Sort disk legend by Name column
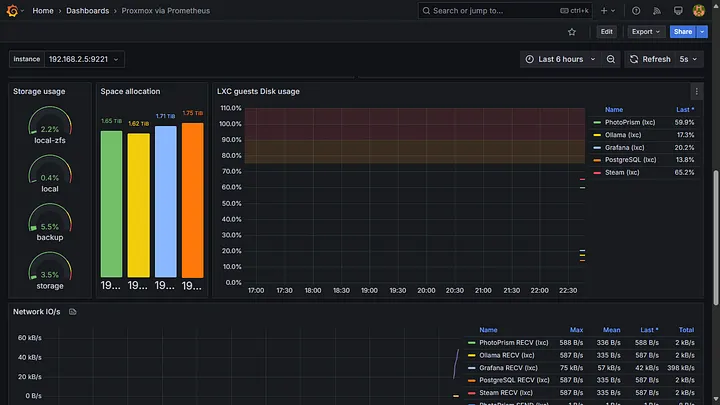 [x=614, y=110]
